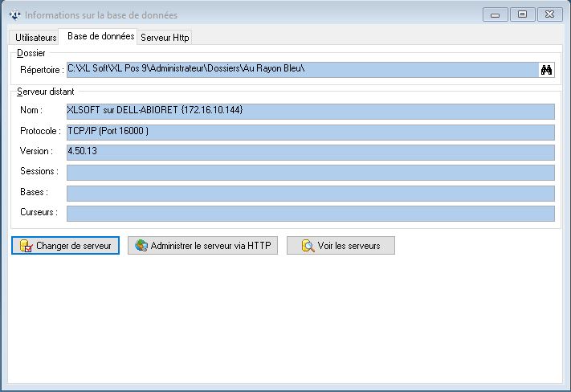Click the Protocole TCP/IP field
The width and height of the screenshot is (571, 392).
tap(310, 132)
